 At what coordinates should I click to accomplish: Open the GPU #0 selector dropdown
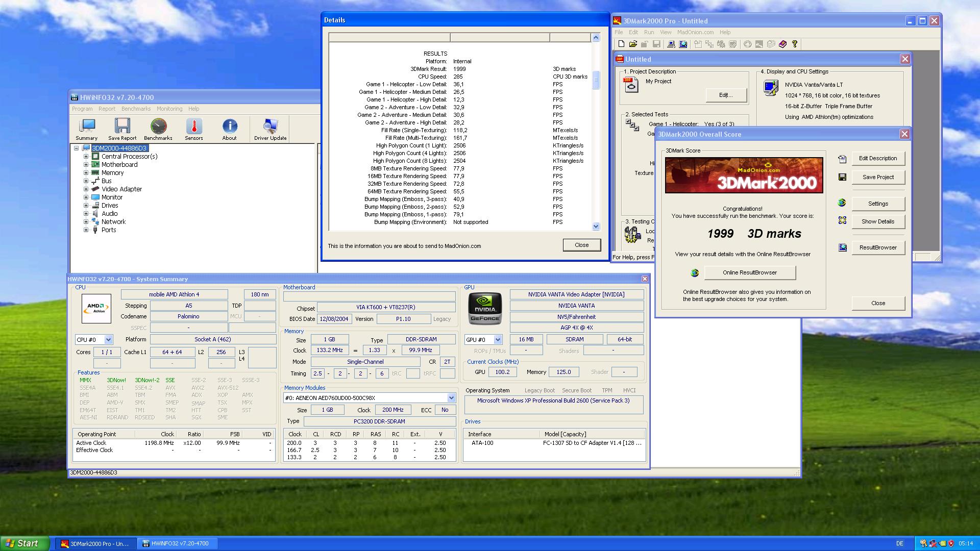pos(498,340)
